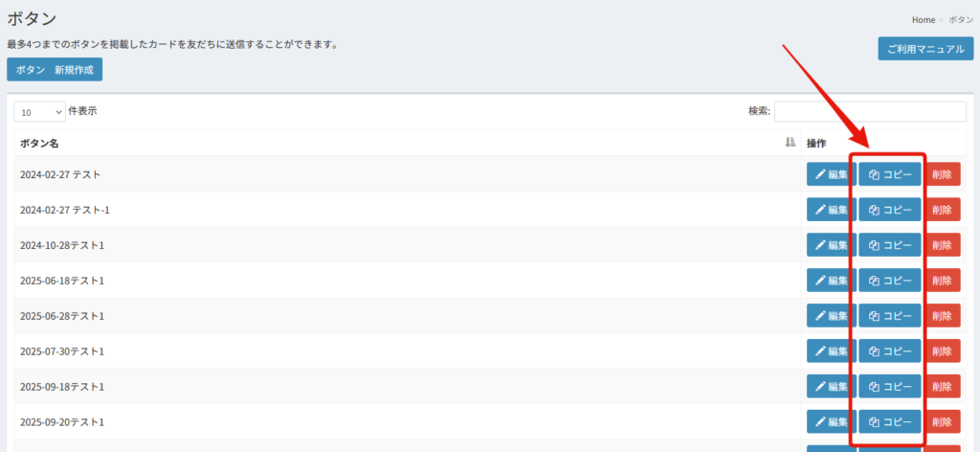This screenshot has width=980, height=452.
Task: Open edit for 2025-07-30テスト1
Action: [x=831, y=351]
